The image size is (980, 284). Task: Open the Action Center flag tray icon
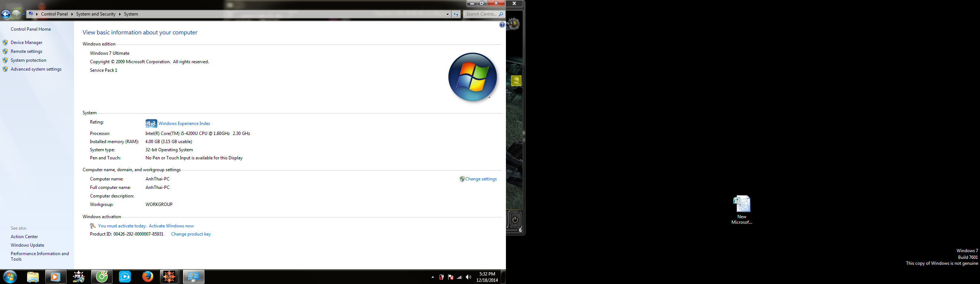450,277
